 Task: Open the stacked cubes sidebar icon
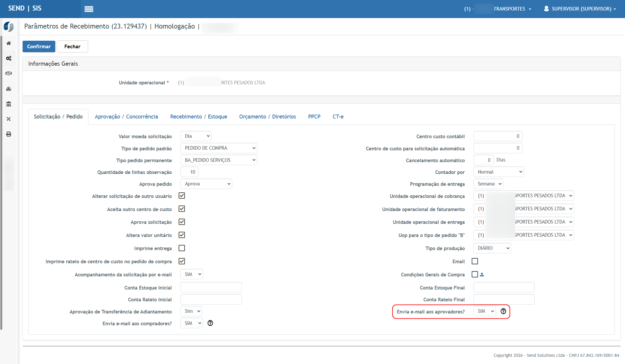(x=9, y=89)
